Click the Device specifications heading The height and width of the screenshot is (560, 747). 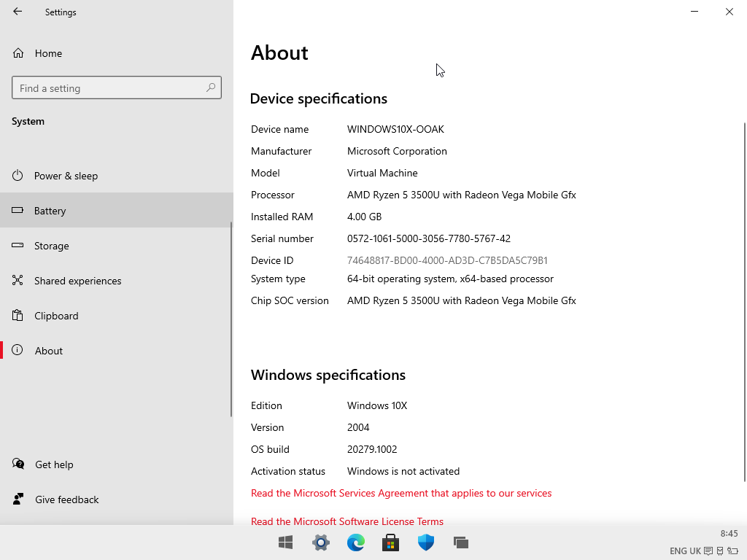pyautogui.click(x=318, y=98)
